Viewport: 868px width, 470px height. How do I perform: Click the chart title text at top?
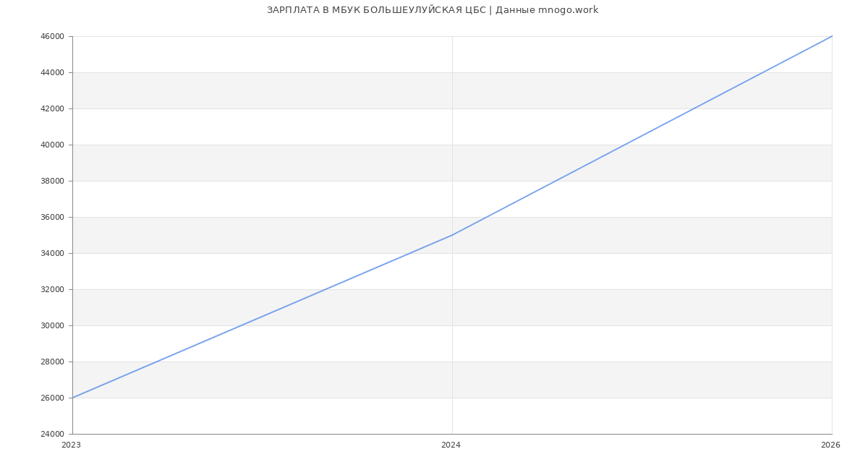(x=433, y=10)
